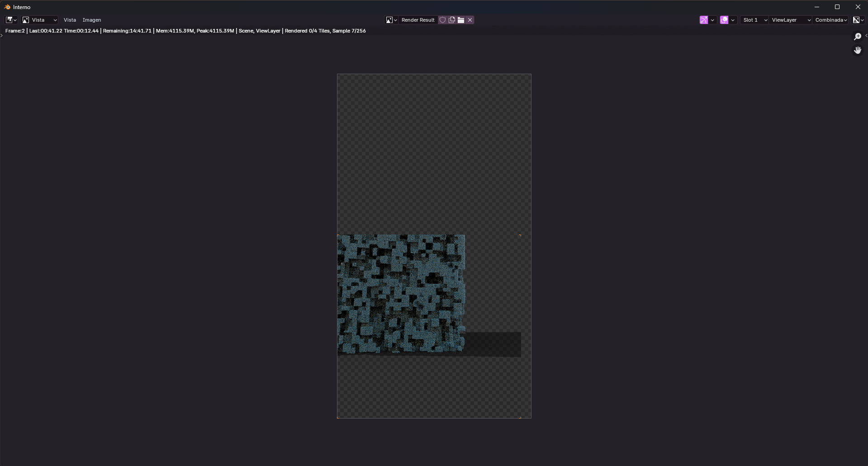This screenshot has width=868, height=466.
Task: Close the Interno window
Action: pyautogui.click(x=858, y=7)
